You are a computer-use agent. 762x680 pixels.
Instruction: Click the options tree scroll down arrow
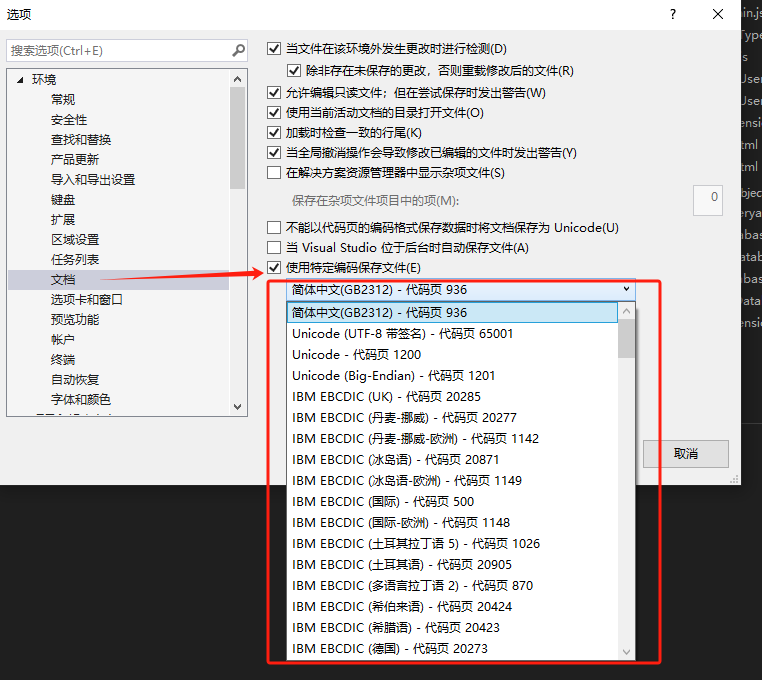point(238,407)
